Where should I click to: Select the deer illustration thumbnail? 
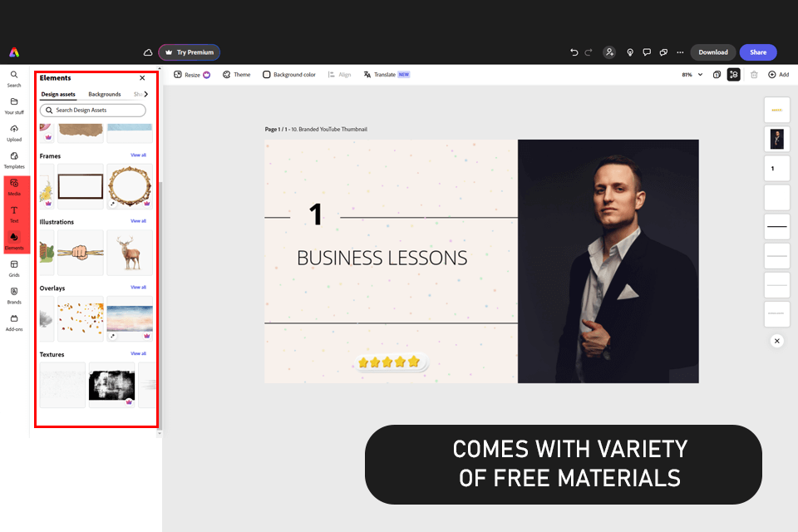pos(130,253)
